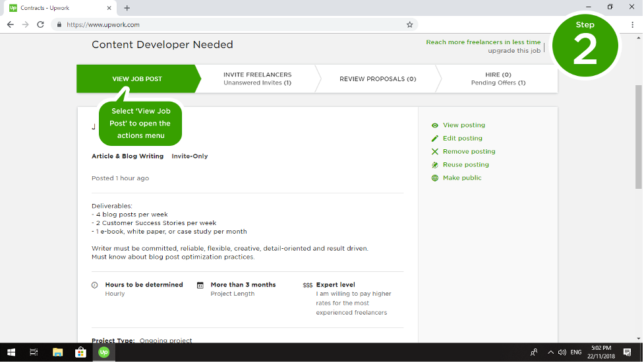Click the $$$ icon by Expert level
The width and height of the screenshot is (644, 363).
[308, 285]
